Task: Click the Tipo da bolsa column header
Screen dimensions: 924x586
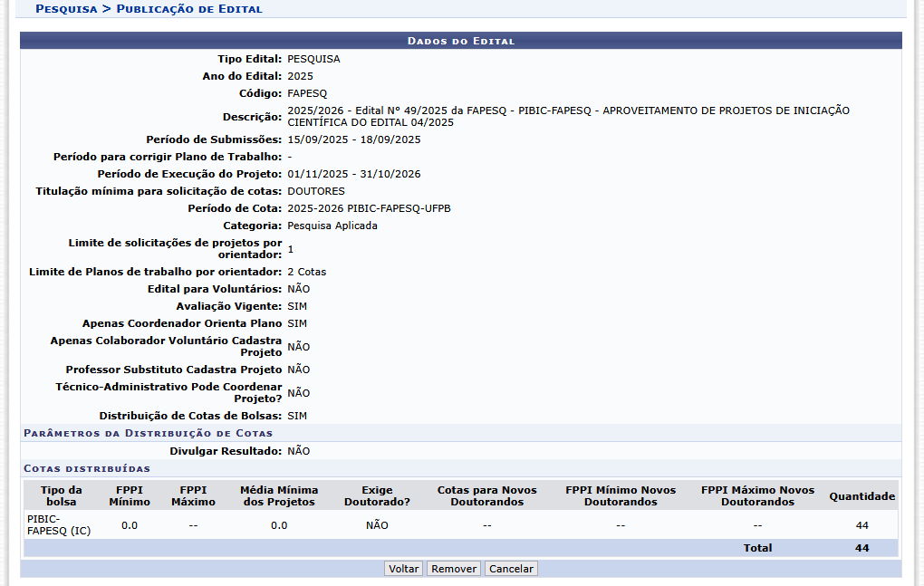Action: (62, 495)
